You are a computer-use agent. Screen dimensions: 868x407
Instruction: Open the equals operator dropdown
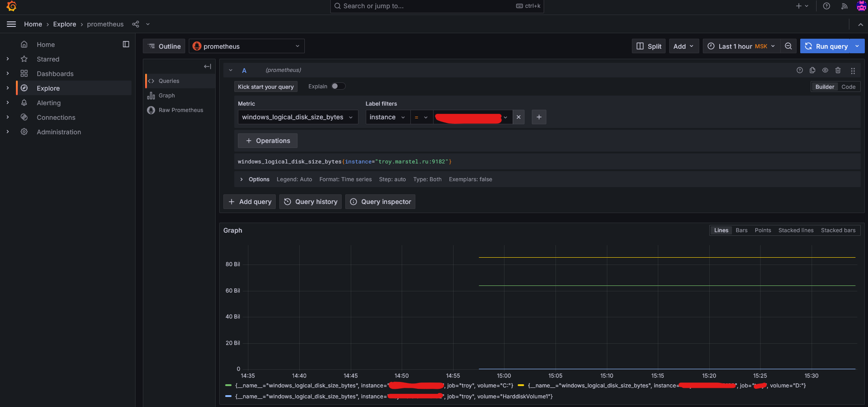click(422, 117)
